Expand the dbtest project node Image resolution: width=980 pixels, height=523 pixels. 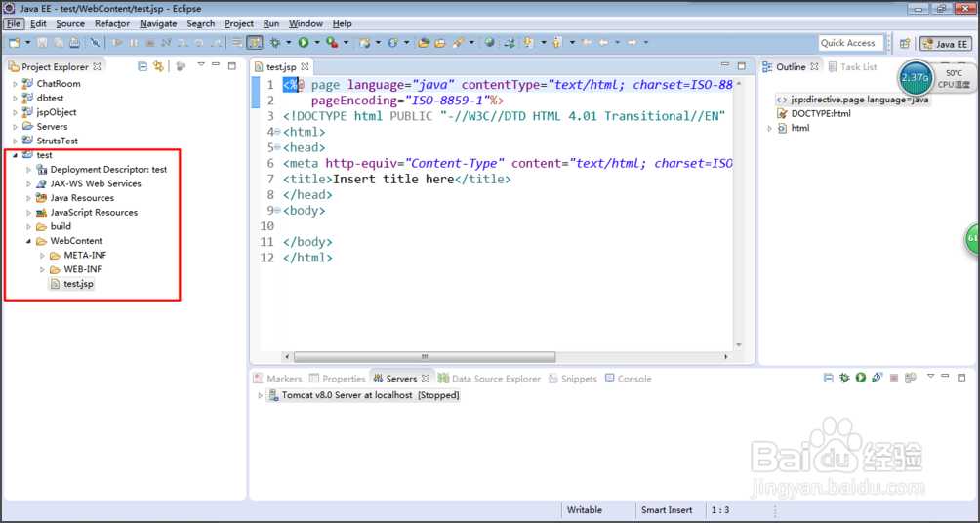[x=16, y=98]
